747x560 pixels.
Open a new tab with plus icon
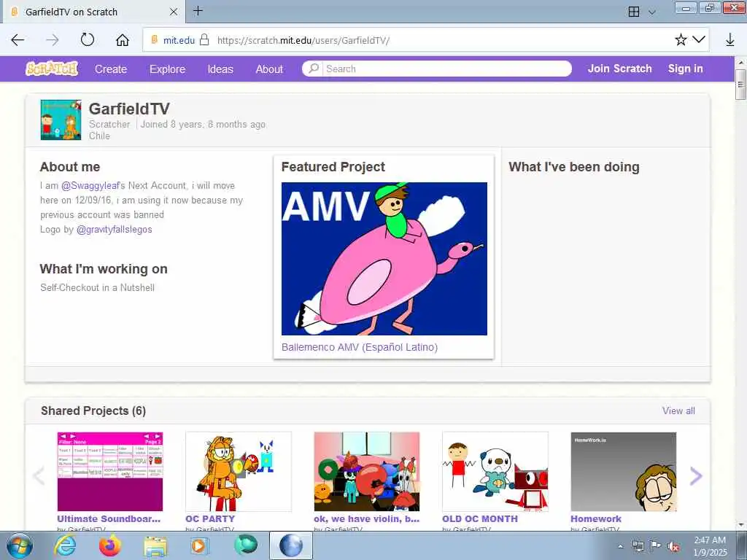[198, 11]
